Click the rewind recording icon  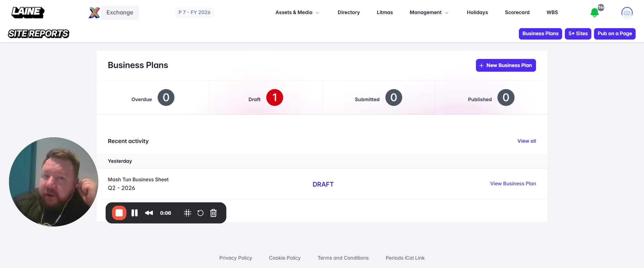tap(149, 213)
